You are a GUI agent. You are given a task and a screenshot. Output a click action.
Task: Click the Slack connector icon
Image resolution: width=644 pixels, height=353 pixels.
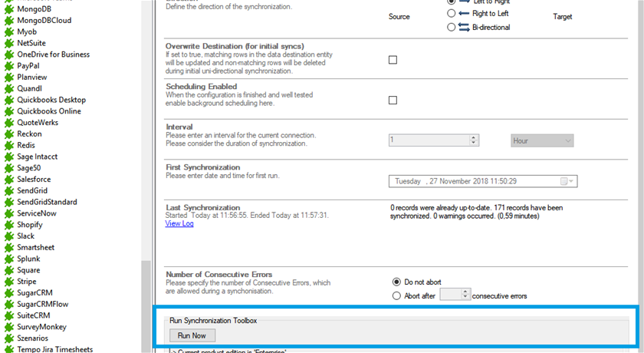[x=9, y=236]
